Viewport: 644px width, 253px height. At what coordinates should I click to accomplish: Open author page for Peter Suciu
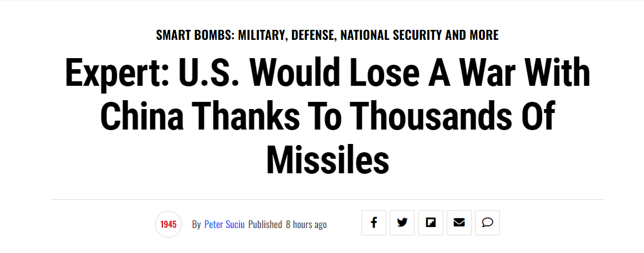[224, 225]
